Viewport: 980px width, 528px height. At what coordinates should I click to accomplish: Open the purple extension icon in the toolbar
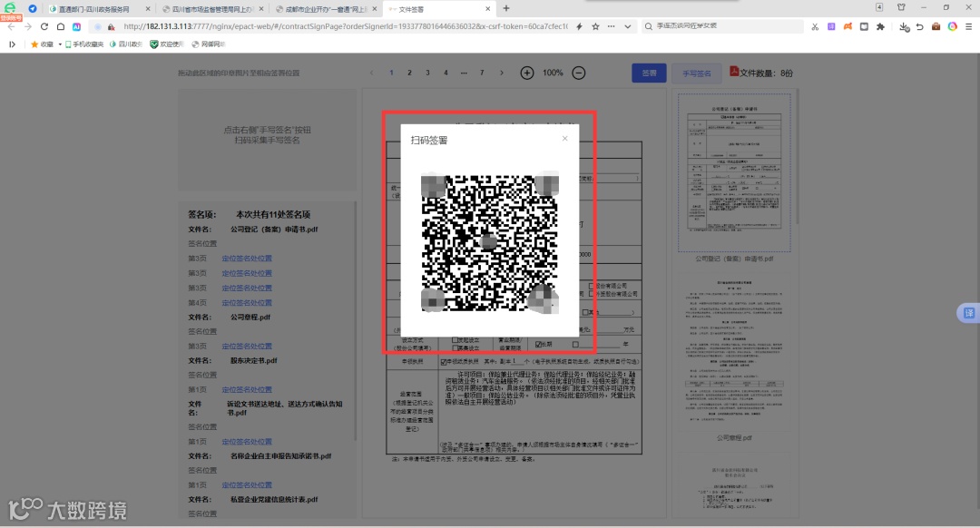point(831,27)
